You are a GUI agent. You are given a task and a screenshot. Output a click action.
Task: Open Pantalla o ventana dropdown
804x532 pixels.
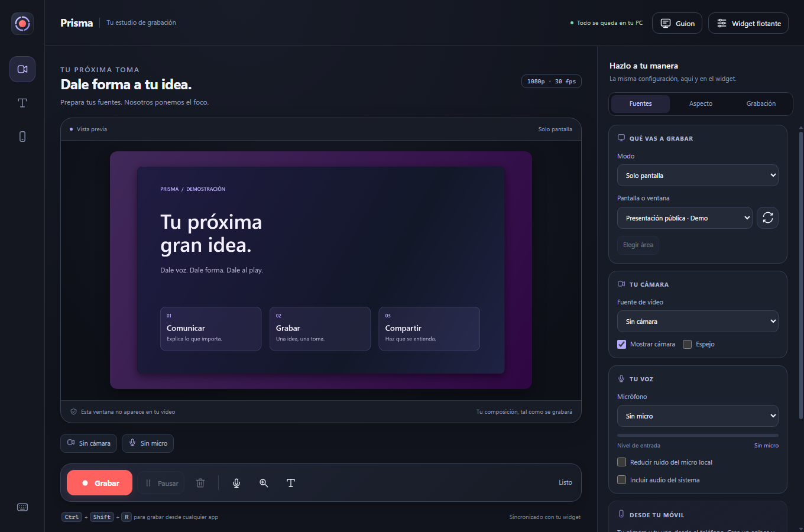tap(685, 218)
